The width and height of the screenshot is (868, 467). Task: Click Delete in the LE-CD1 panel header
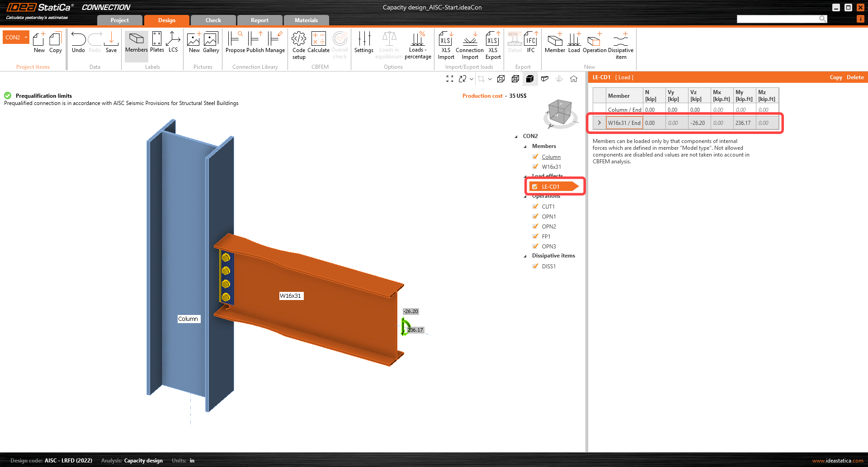point(855,77)
